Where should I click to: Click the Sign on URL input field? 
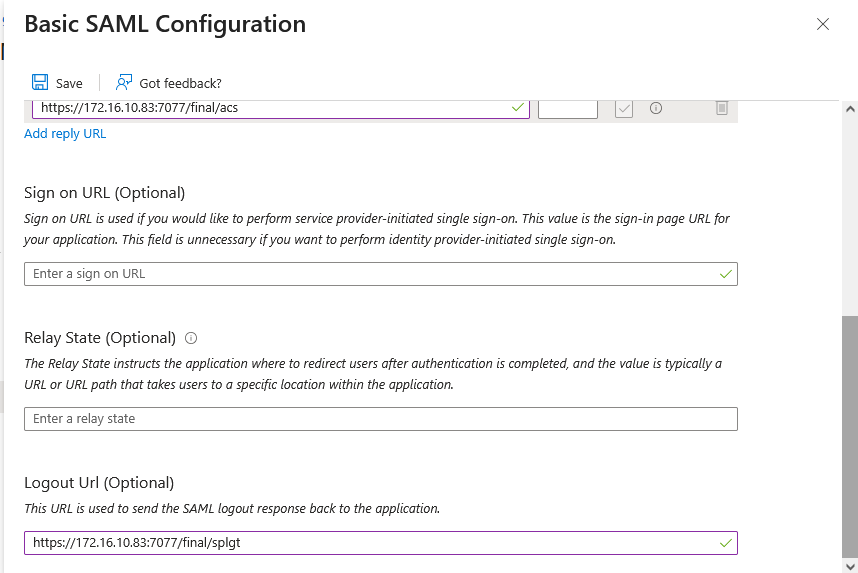370,274
